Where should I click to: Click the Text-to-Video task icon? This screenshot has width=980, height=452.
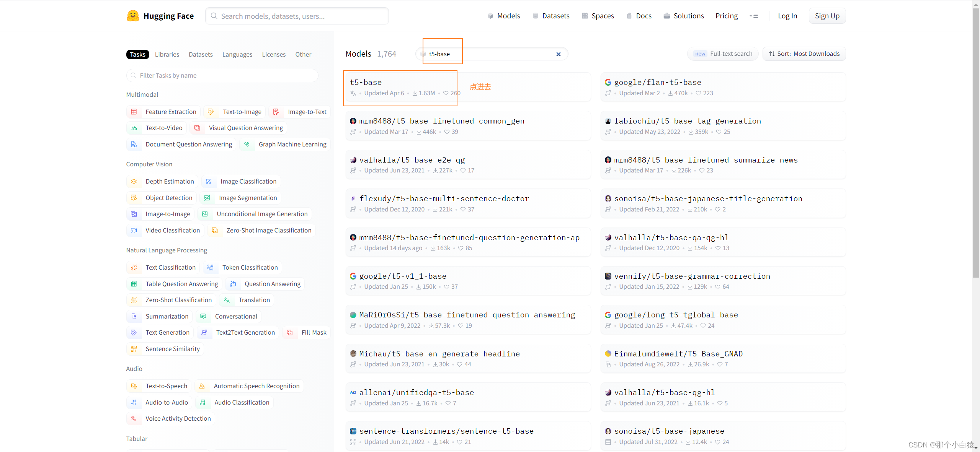(134, 128)
